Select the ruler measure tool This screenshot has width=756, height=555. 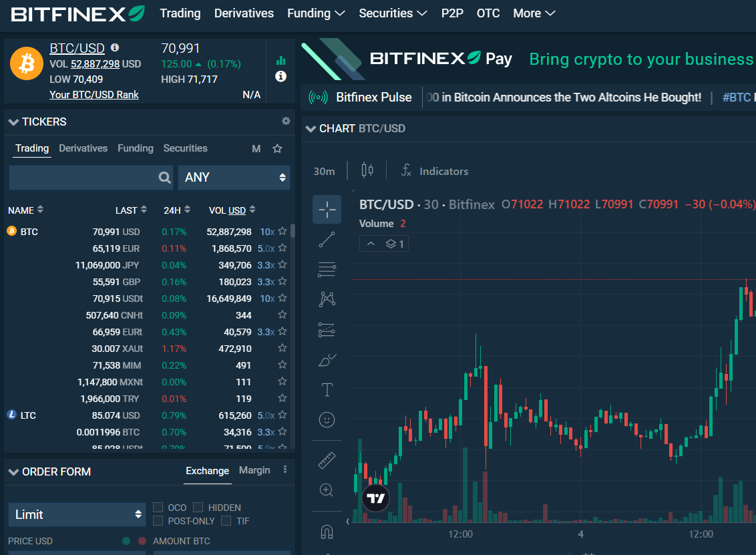tap(327, 460)
